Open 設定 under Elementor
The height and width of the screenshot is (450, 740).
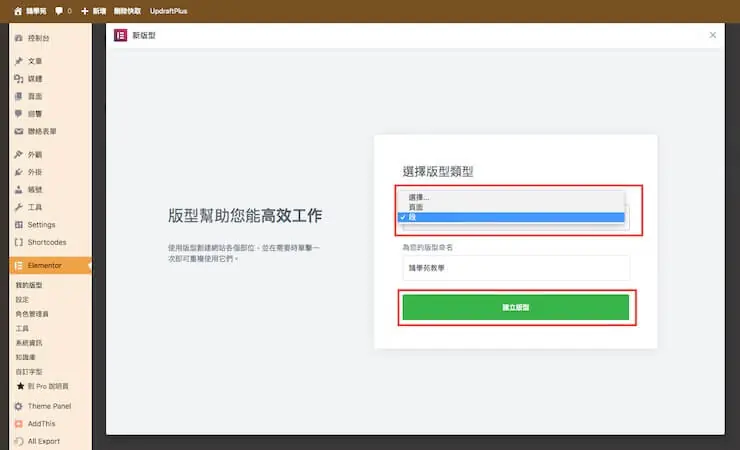point(22,300)
